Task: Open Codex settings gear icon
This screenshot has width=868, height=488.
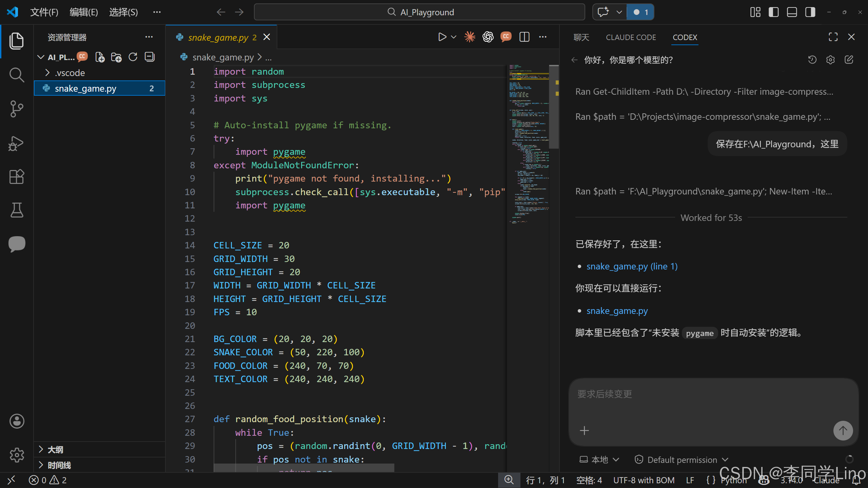Action: click(x=830, y=60)
